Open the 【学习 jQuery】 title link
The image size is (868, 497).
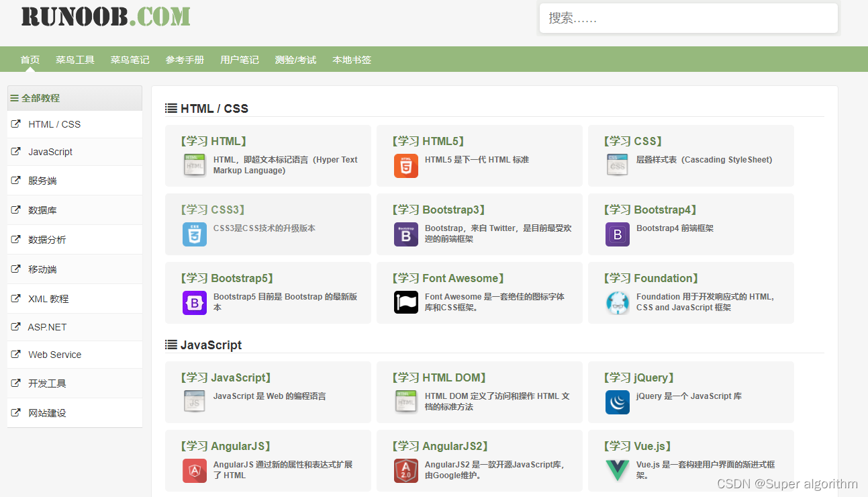(x=639, y=377)
